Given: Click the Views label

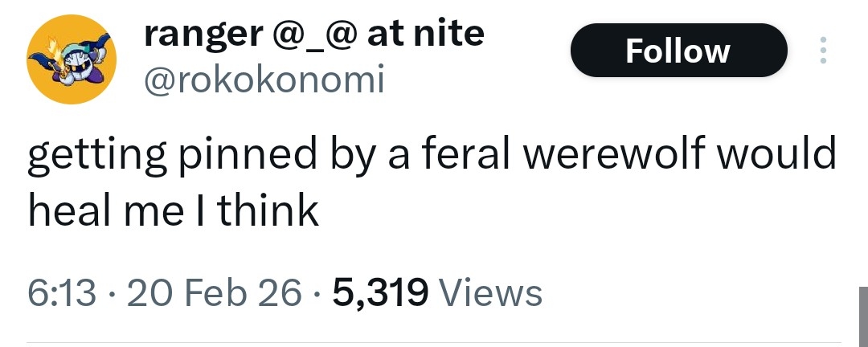Looking at the screenshot, I should pyautogui.click(x=492, y=292).
